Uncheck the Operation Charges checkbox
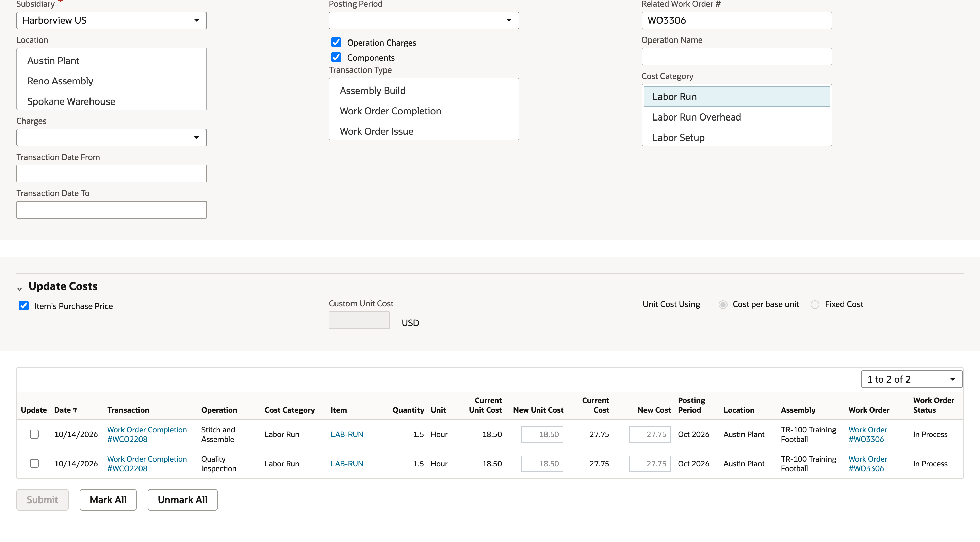The width and height of the screenshot is (980, 542). (x=336, y=42)
